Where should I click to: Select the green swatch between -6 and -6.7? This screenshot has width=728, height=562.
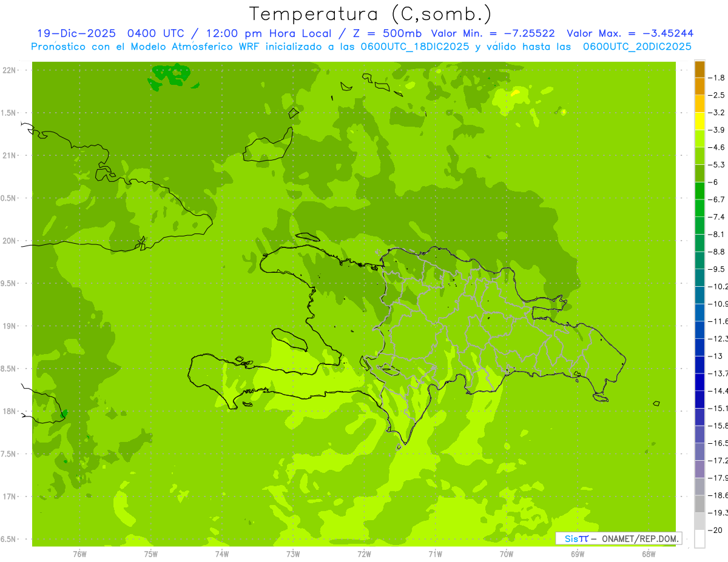(699, 191)
